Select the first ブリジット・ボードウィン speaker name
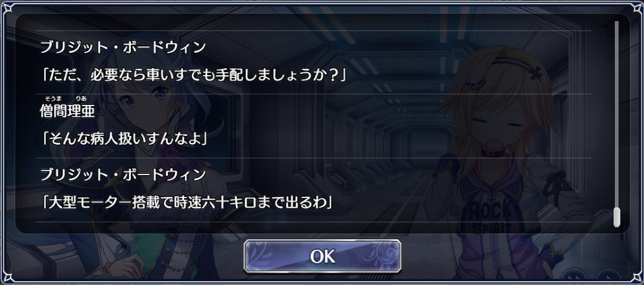 click(x=123, y=48)
